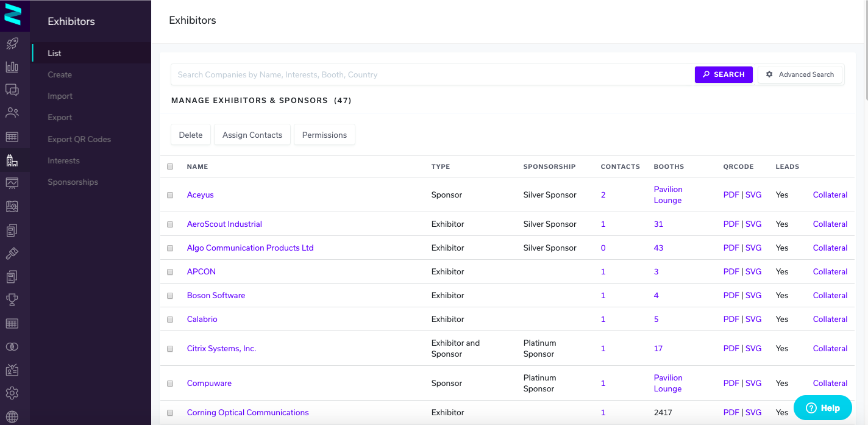Open the ID badge icon in the sidebar

(x=12, y=370)
